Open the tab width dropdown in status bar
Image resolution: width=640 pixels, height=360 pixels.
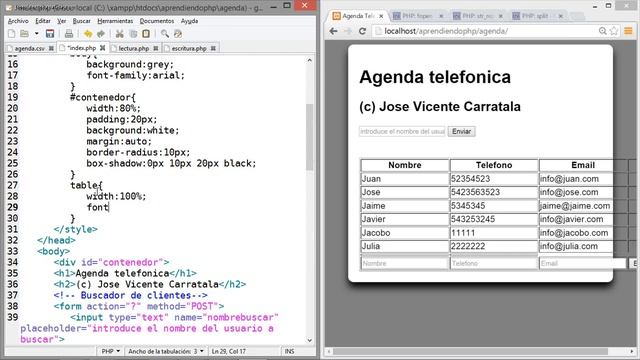(x=166, y=351)
